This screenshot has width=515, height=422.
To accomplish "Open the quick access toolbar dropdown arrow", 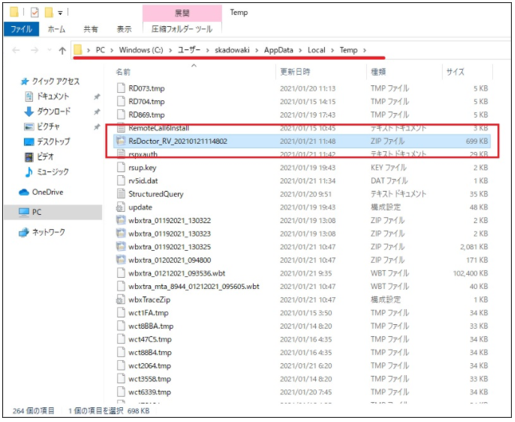I will point(60,13).
